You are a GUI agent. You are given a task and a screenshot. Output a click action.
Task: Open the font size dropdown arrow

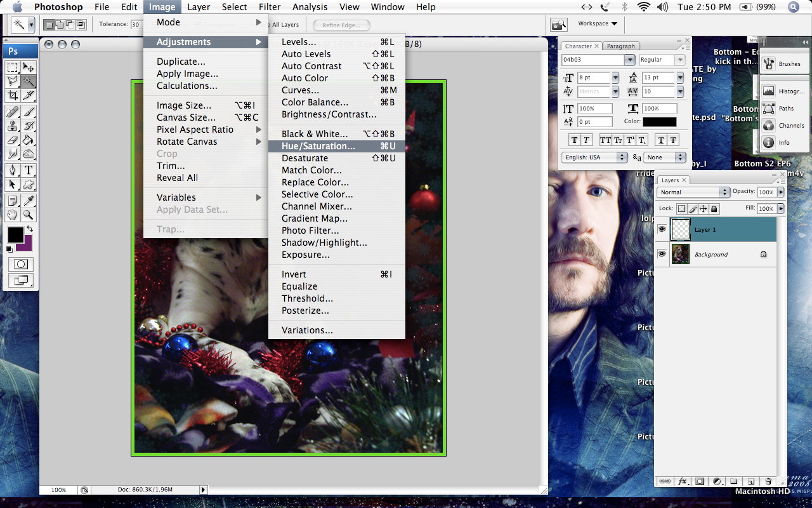pyautogui.click(x=615, y=77)
